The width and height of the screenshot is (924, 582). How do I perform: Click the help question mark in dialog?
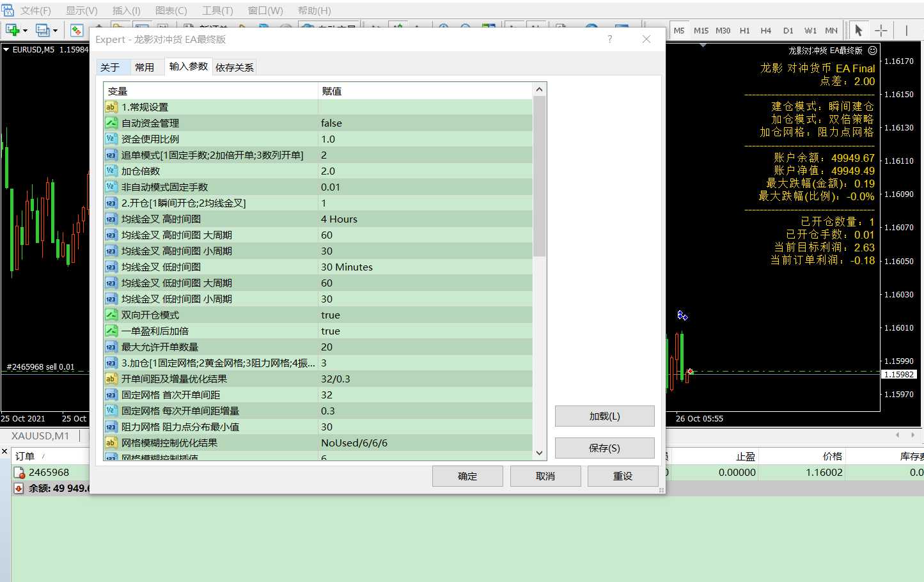coord(609,39)
